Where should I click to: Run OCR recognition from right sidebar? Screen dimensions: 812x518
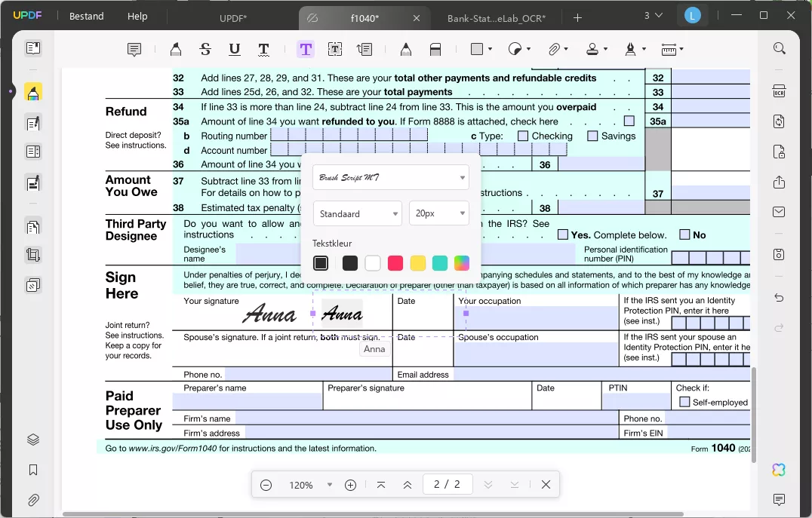click(780, 90)
